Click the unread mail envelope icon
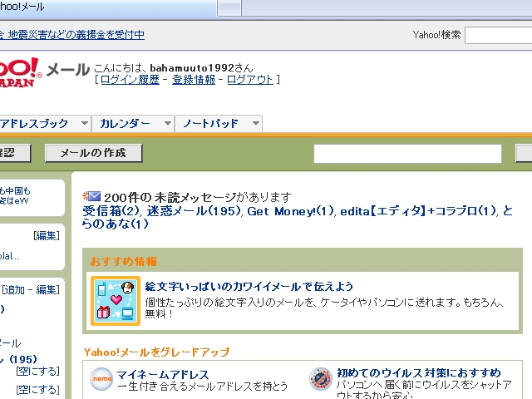The image size is (532, 399). (91, 196)
